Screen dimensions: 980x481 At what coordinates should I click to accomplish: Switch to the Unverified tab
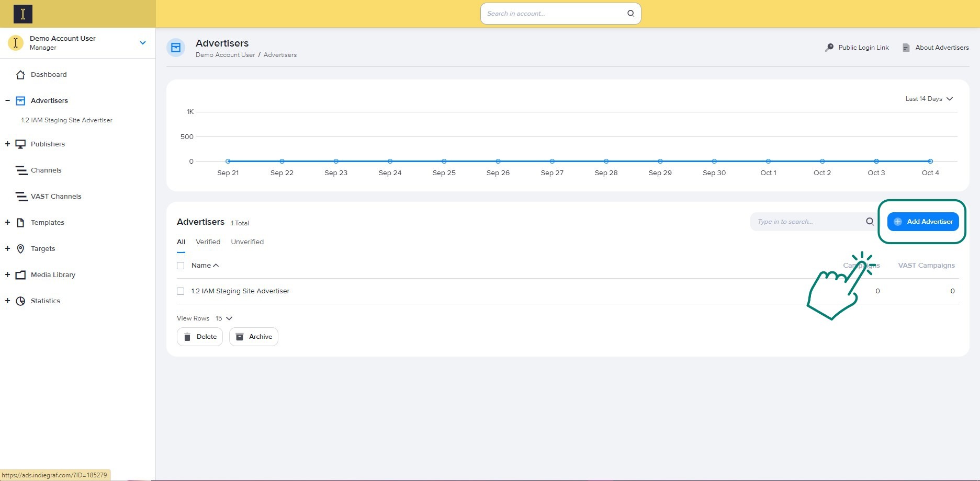[x=247, y=242]
